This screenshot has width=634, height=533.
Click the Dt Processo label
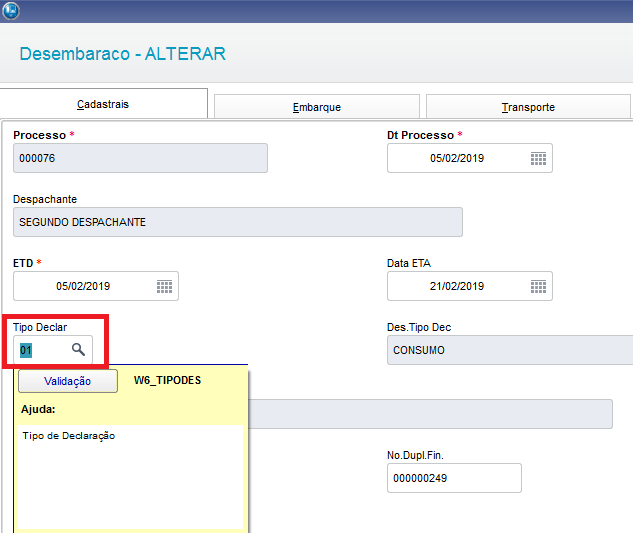[x=421, y=135]
